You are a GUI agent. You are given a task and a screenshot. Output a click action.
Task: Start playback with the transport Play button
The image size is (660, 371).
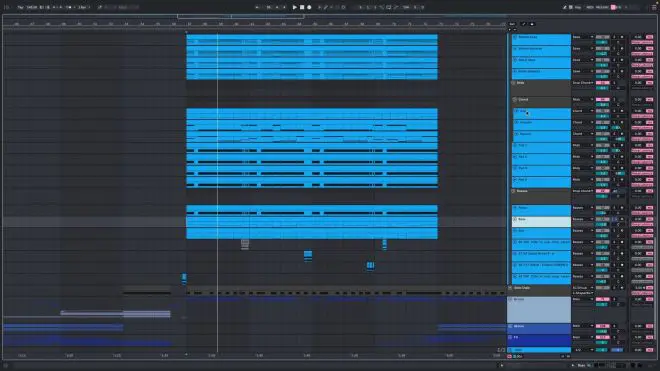coord(295,7)
